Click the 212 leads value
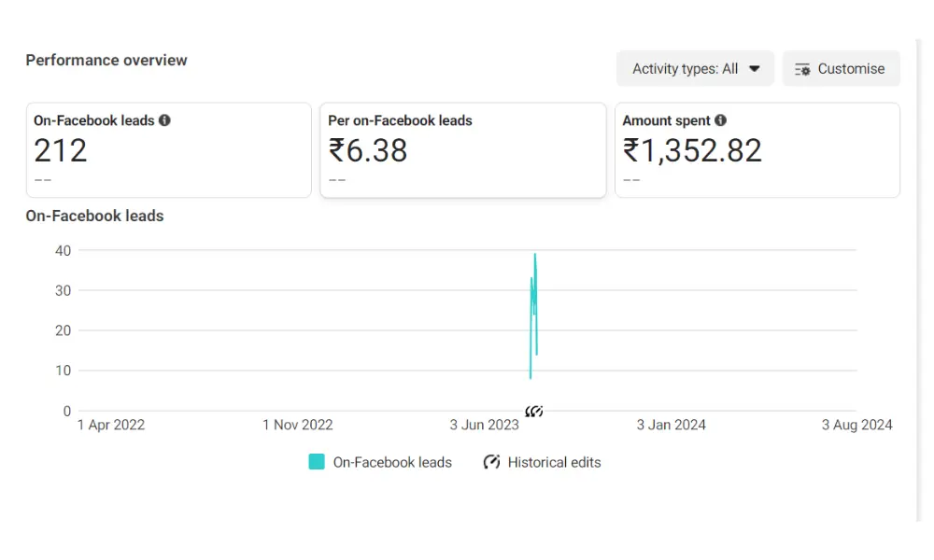The width and height of the screenshot is (934, 560). point(60,150)
